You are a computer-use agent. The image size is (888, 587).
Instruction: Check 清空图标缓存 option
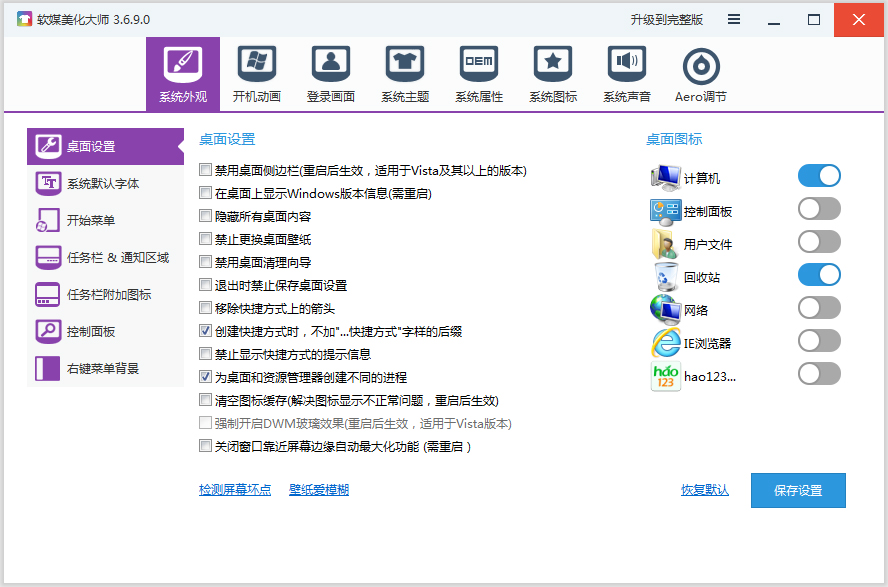click(x=205, y=400)
